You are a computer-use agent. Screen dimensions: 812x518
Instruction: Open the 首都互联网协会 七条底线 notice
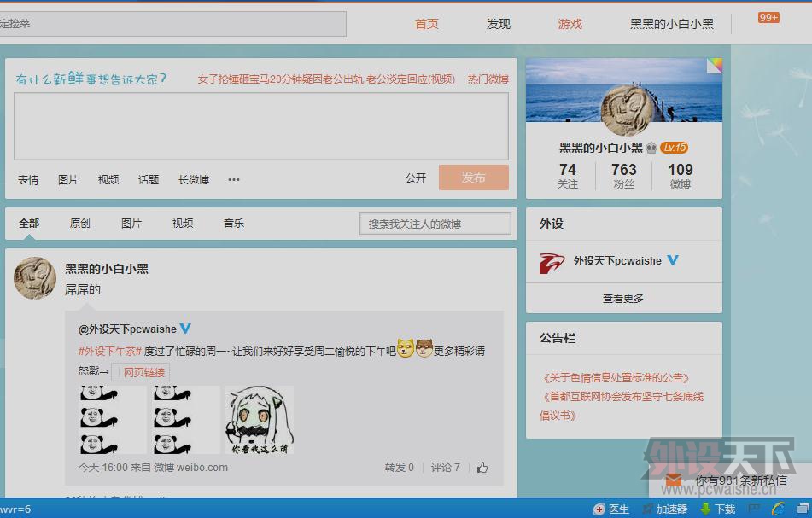[622, 405]
